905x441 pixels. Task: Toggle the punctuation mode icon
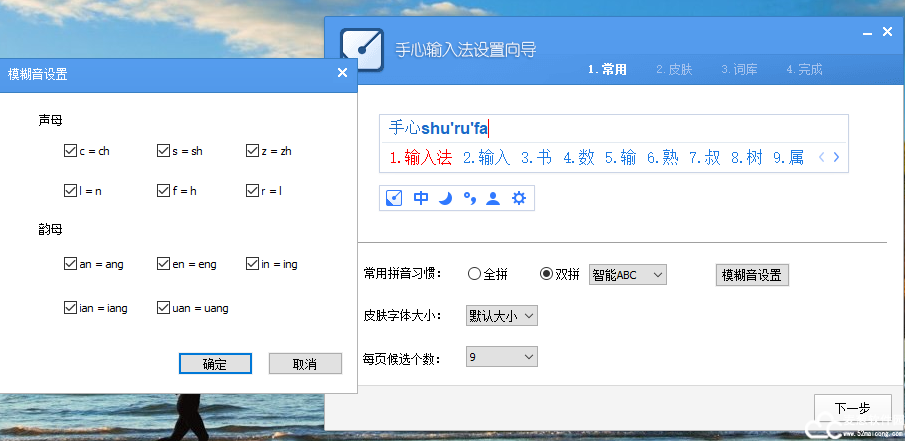[x=470, y=199]
